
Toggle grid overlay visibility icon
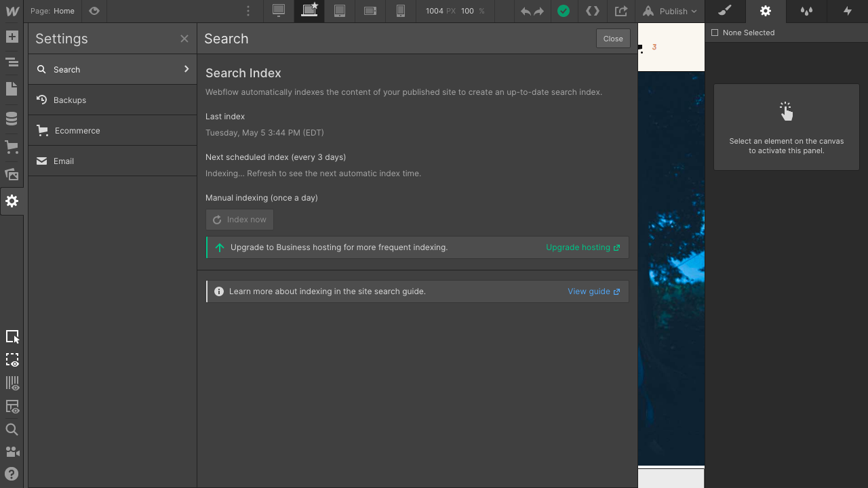(x=12, y=384)
